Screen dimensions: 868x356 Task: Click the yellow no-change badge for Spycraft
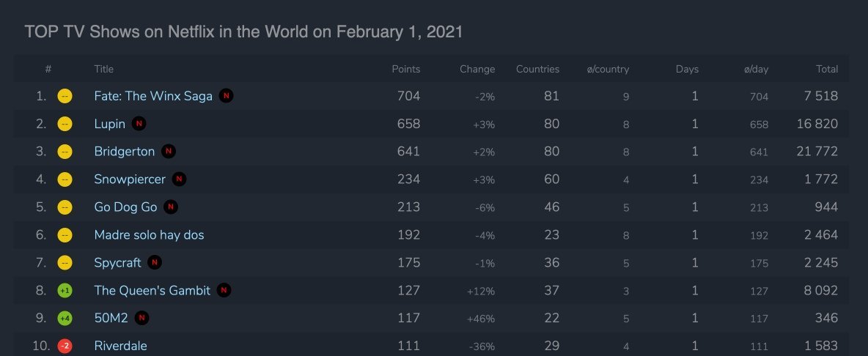pyautogui.click(x=65, y=263)
